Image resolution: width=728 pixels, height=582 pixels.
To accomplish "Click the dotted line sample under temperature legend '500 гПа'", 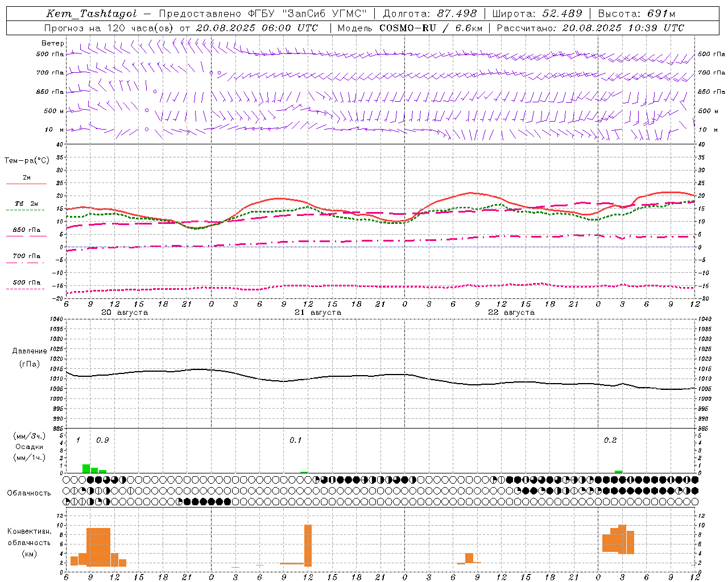I will [x=25, y=289].
